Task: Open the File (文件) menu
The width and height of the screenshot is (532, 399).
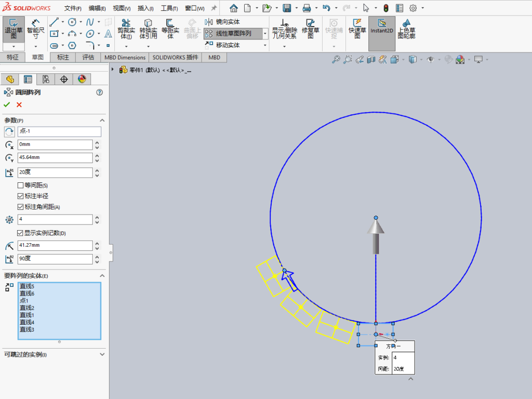Action: 73,8
